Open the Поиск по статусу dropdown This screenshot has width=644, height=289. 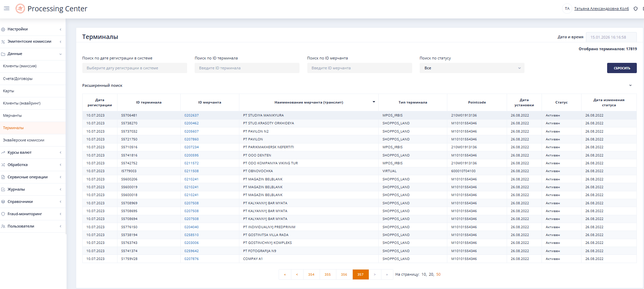[472, 68]
